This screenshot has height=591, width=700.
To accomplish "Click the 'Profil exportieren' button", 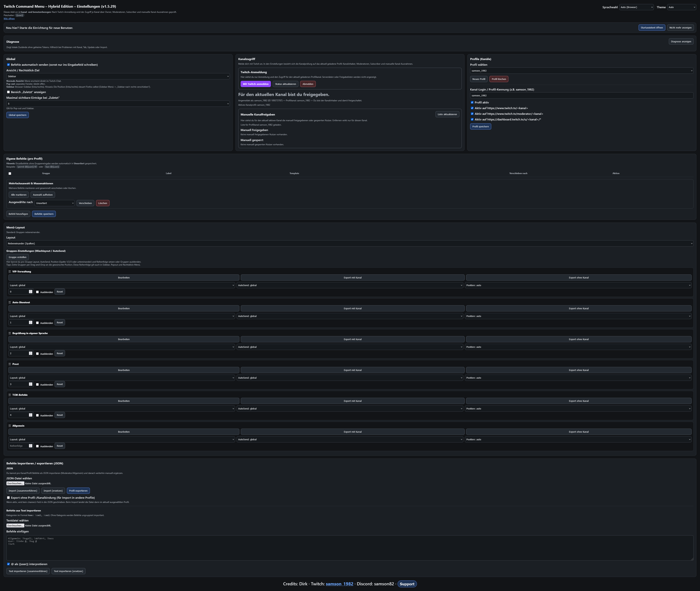I will (x=78, y=491).
